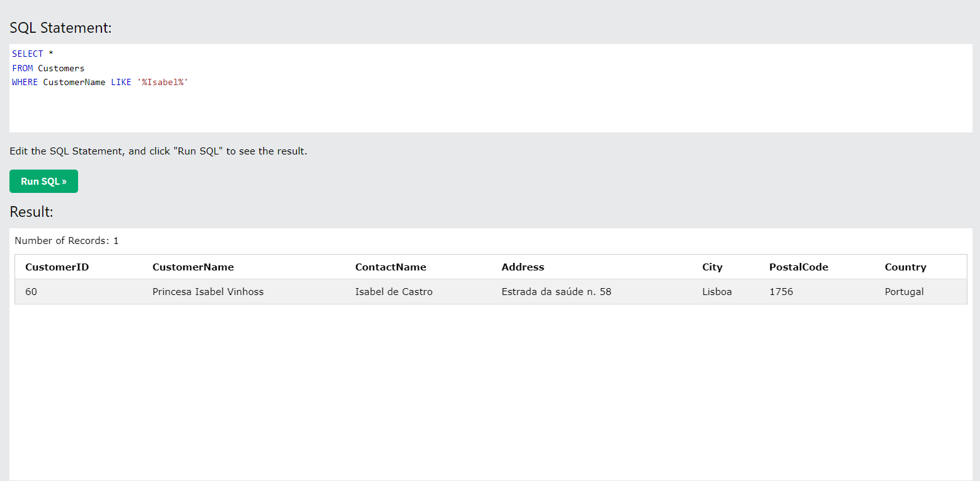Click the SQL Statement: heading

[x=60, y=28]
